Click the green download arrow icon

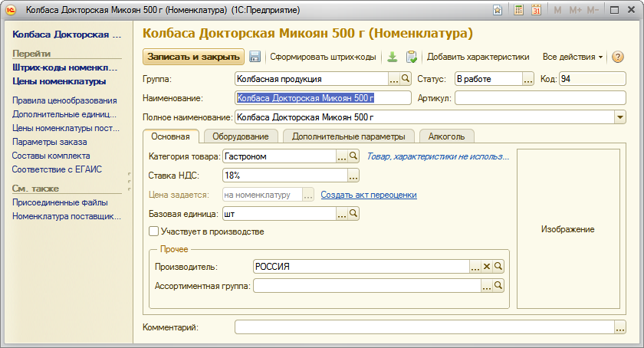393,57
